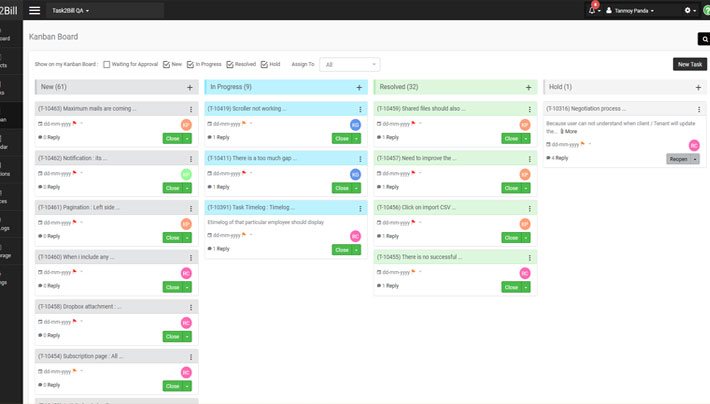Image resolution: width=710 pixels, height=404 pixels.
Task: Toggle the Hold filter checkbox
Action: point(264,64)
